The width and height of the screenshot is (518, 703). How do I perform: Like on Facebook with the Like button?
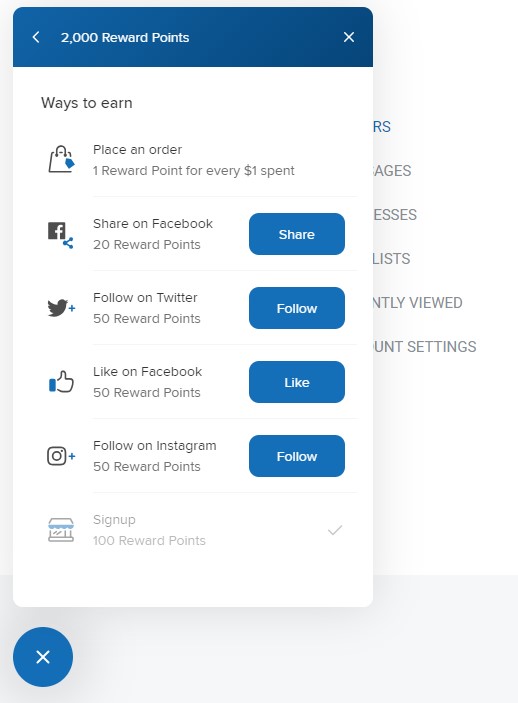[x=297, y=382]
